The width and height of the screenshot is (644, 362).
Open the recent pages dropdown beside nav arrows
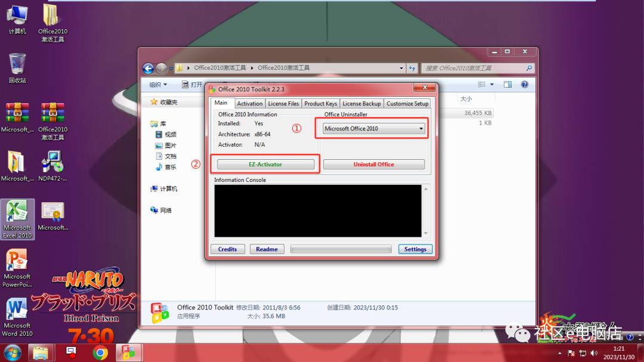[171, 69]
